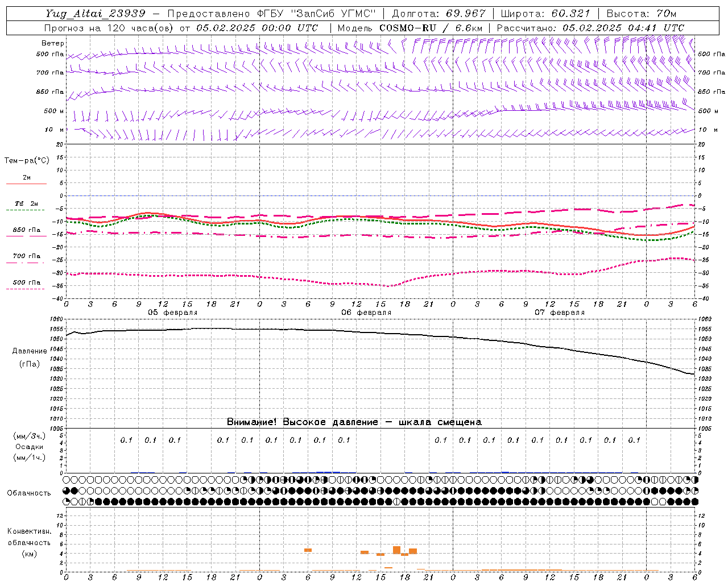Click the (мм/1ч.) precipitation unit label
The height and width of the screenshot is (582, 728).
pyautogui.click(x=30, y=458)
